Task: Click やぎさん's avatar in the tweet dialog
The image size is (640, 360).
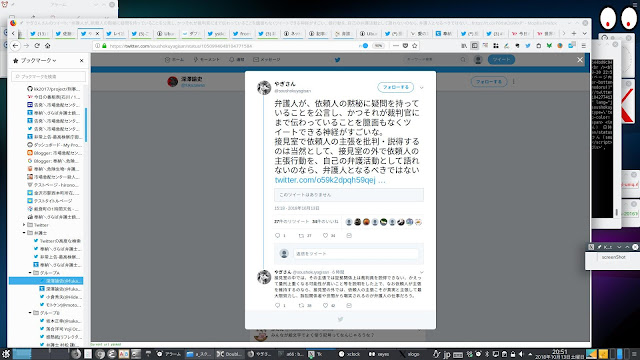Action: pos(264,87)
